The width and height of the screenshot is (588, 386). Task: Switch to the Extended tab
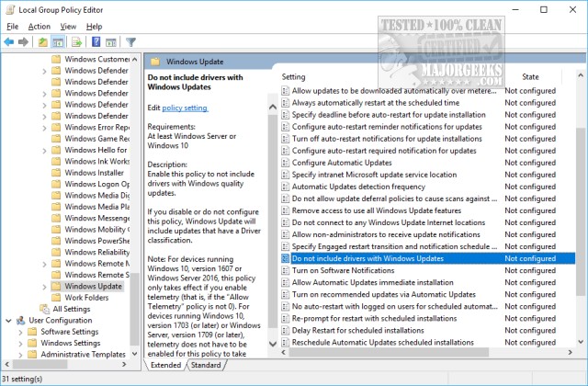pos(165,365)
